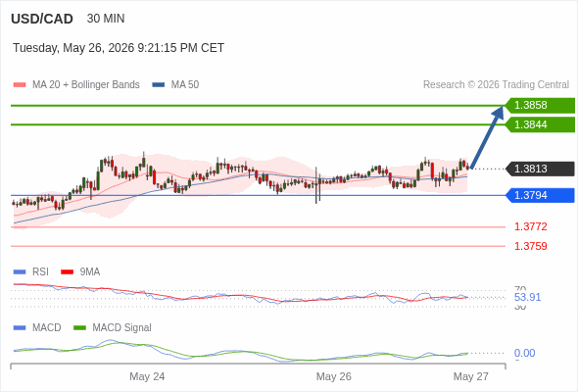The image size is (578, 392).
Task: Click the MACD Signal legend label
Action: click(122, 328)
